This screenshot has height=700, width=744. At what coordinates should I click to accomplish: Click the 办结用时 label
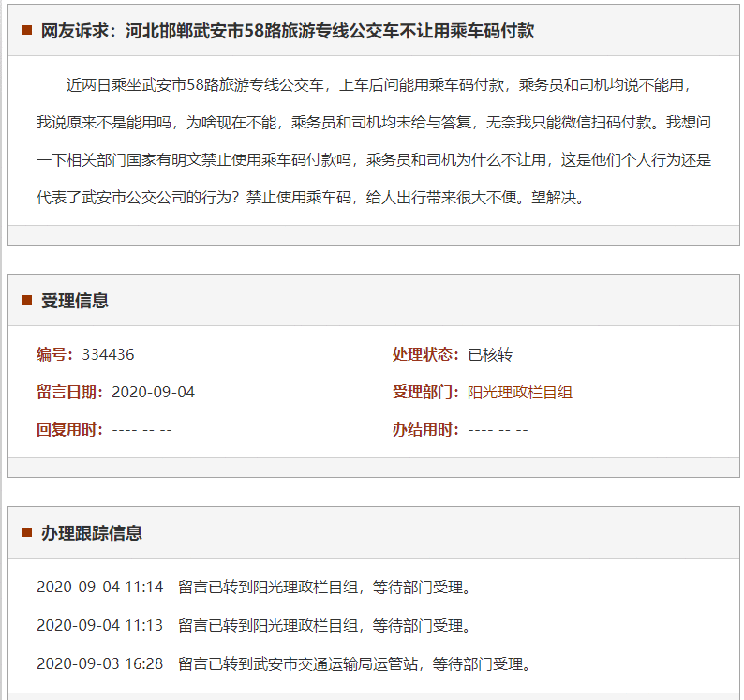tap(425, 429)
